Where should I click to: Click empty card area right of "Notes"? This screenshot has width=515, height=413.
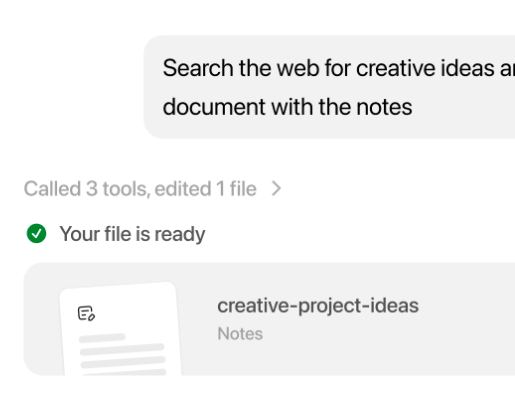(x=383, y=334)
